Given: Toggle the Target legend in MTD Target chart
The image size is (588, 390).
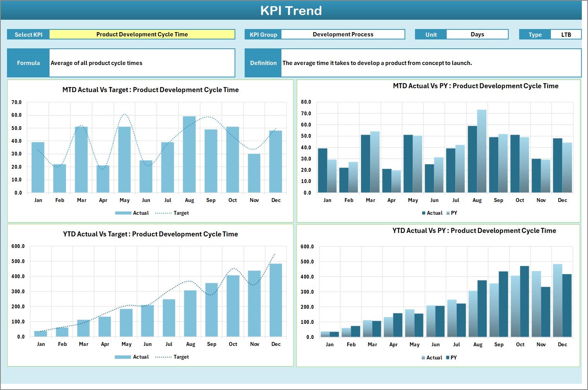Looking at the screenshot, I should 180,213.
